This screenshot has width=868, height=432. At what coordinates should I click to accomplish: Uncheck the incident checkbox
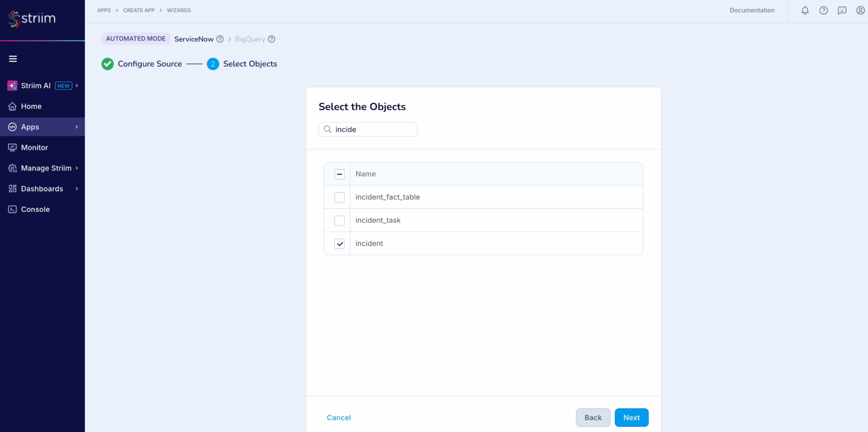(x=340, y=244)
